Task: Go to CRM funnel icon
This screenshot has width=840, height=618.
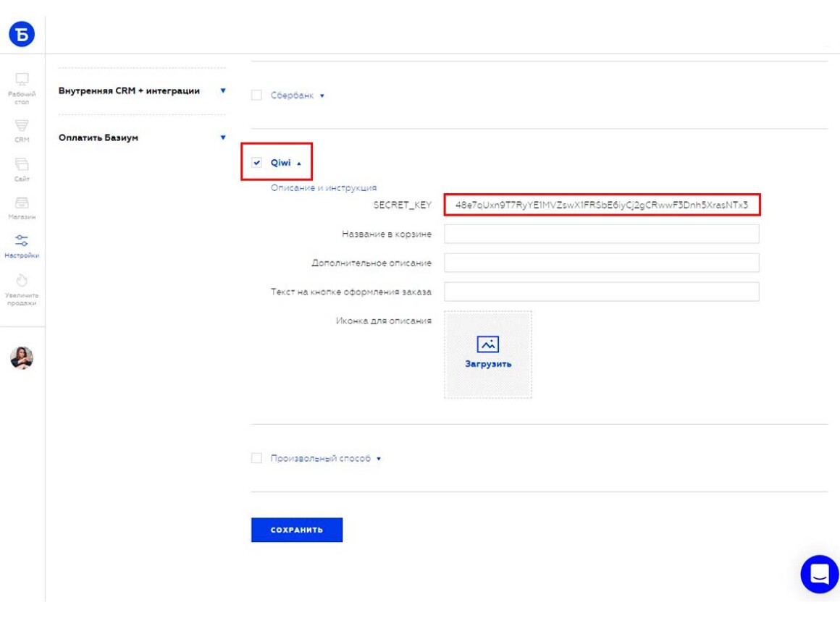Action: click(x=22, y=125)
